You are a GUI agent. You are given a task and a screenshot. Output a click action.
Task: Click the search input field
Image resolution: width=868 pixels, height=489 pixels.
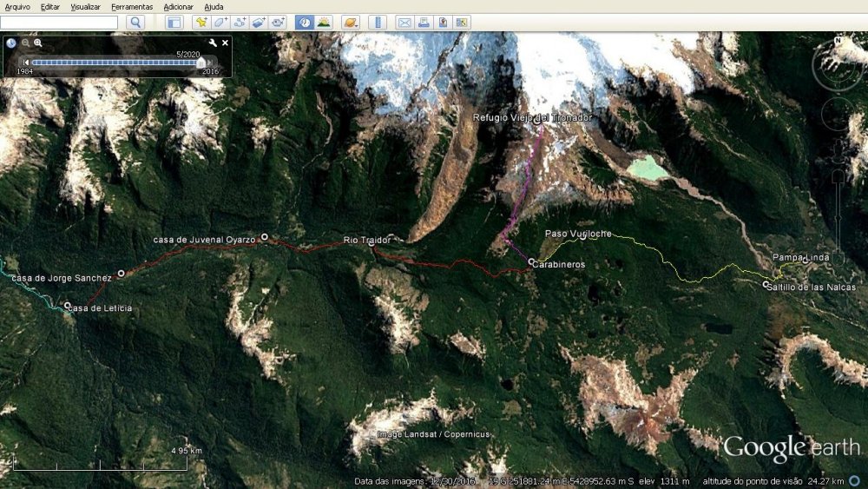pyautogui.click(x=59, y=23)
